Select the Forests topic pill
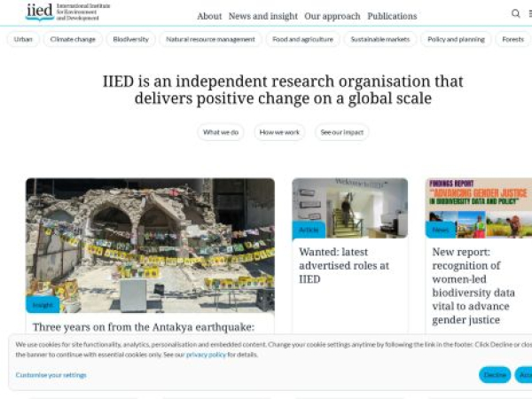Image resolution: width=532 pixels, height=399 pixels. coord(513,39)
